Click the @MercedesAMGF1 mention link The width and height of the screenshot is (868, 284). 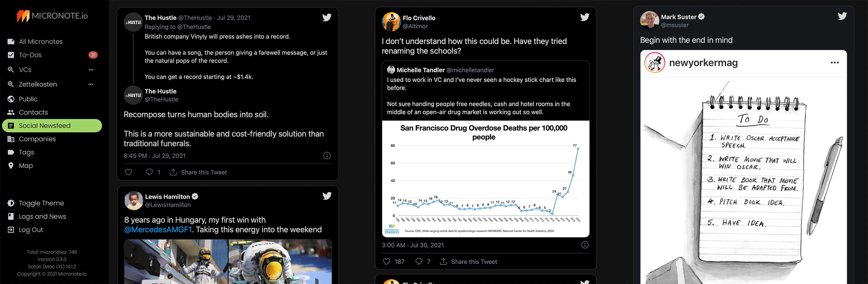[x=158, y=230]
